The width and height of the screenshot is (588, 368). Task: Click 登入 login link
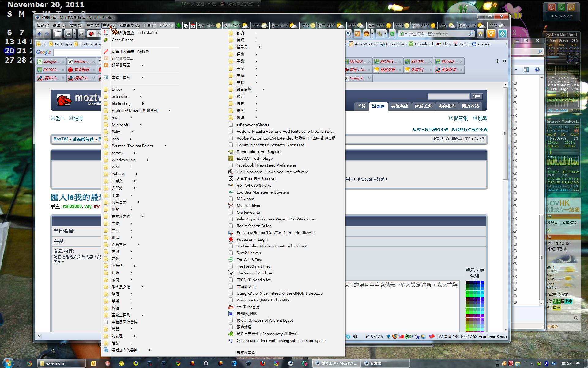click(58, 118)
